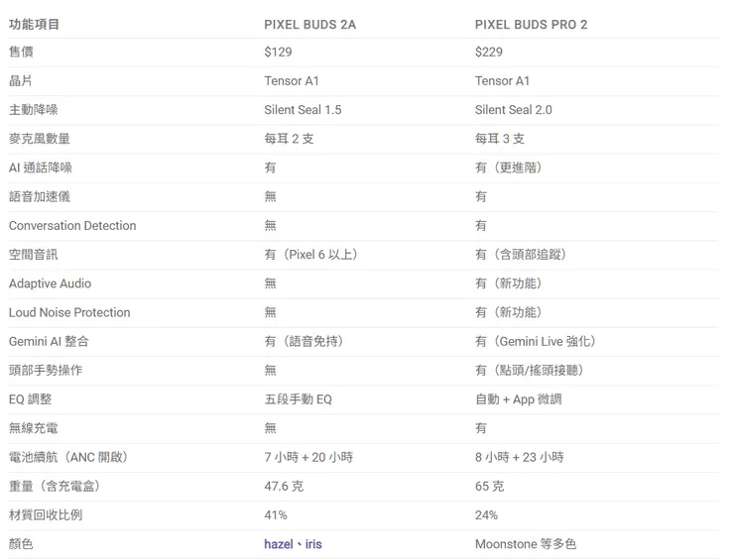The height and width of the screenshot is (560, 734).
Task: Select the 空間音訊 row label
Action: pos(34,255)
